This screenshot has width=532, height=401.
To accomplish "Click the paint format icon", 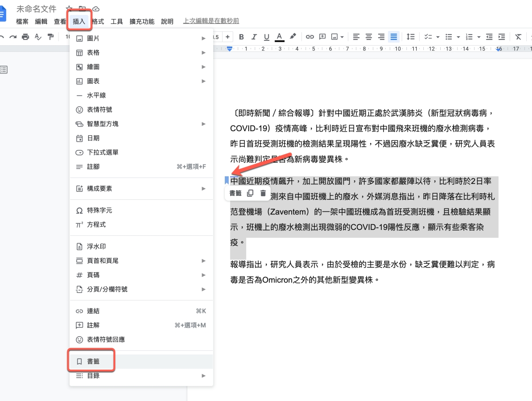I will (51, 37).
